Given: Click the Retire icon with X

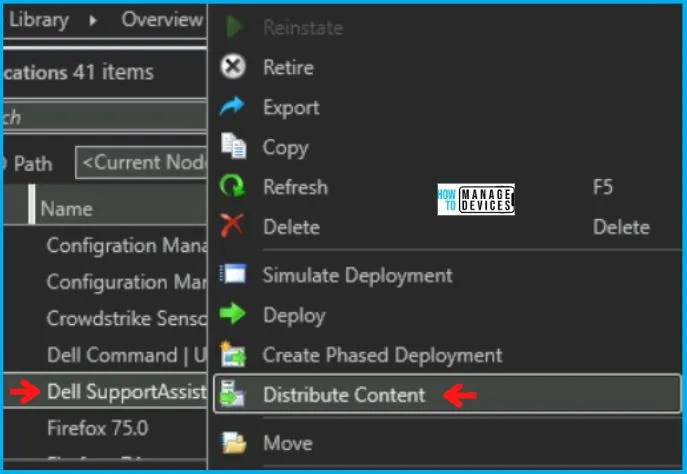Looking at the screenshot, I should point(233,67).
